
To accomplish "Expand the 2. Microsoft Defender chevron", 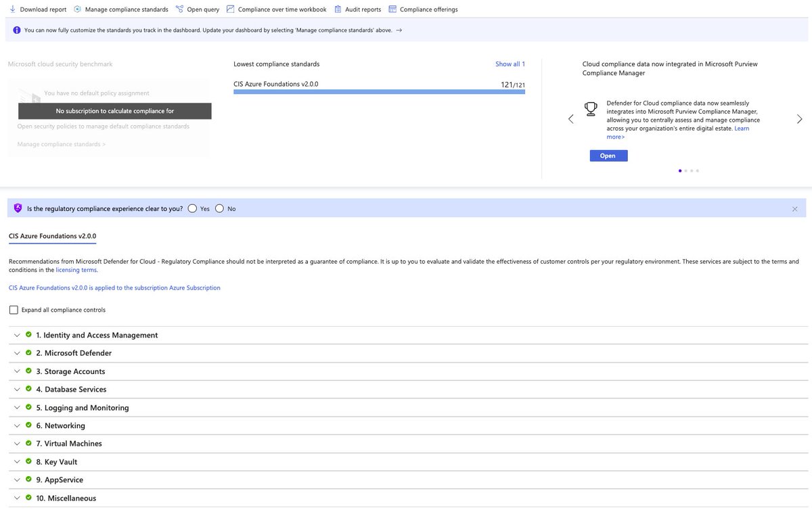I will [x=16, y=353].
